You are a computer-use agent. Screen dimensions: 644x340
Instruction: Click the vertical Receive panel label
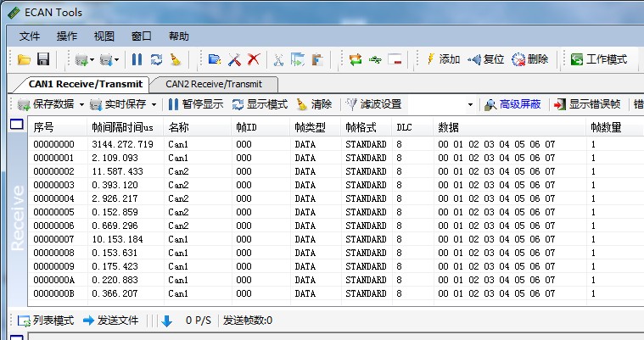17,218
